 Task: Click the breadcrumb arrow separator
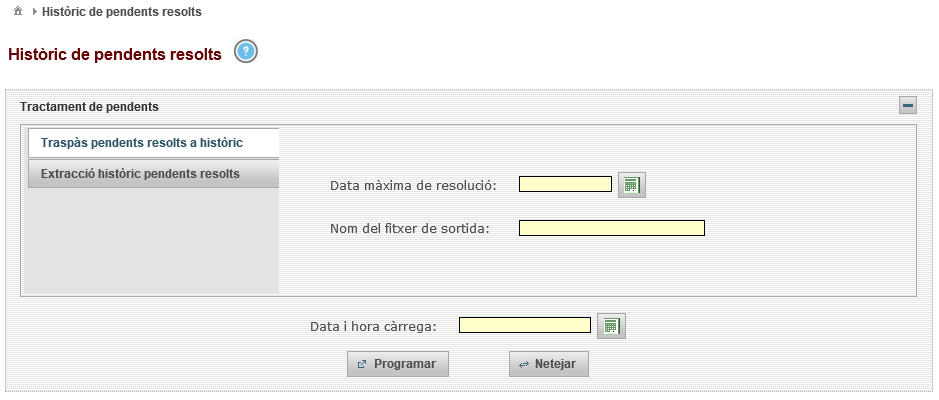[x=35, y=11]
